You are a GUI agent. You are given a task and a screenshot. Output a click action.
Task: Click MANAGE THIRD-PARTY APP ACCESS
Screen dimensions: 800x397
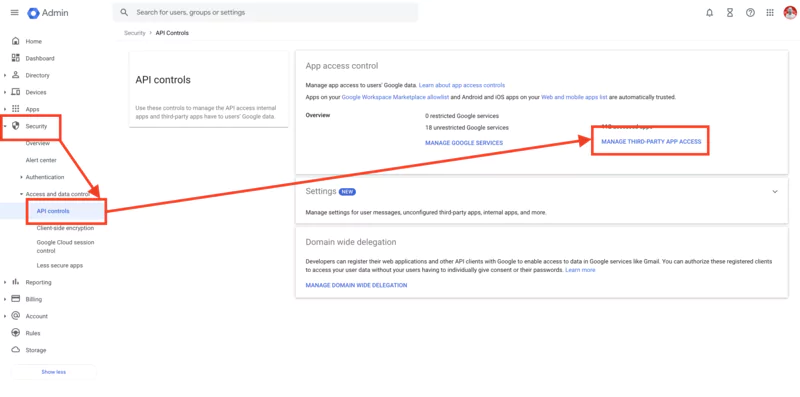651,141
